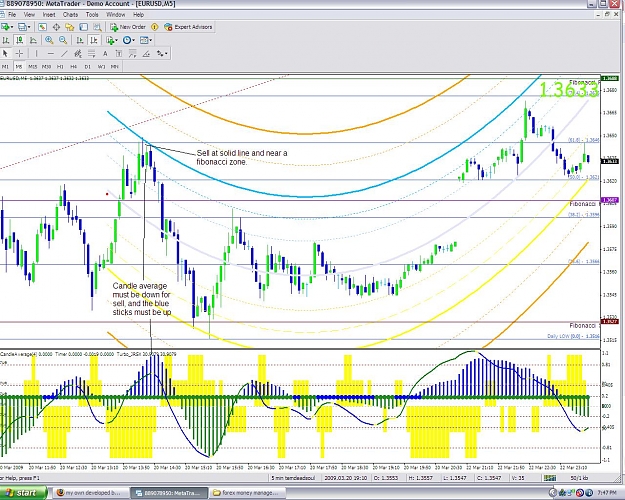Open the Terminal window icon
625x500 pixels.
(x=83, y=27)
